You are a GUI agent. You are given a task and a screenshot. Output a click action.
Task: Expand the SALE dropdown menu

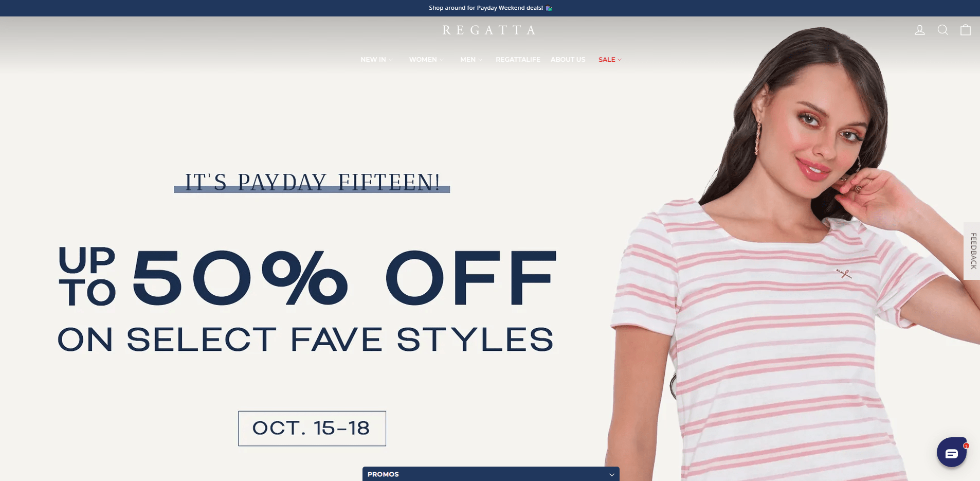(610, 60)
